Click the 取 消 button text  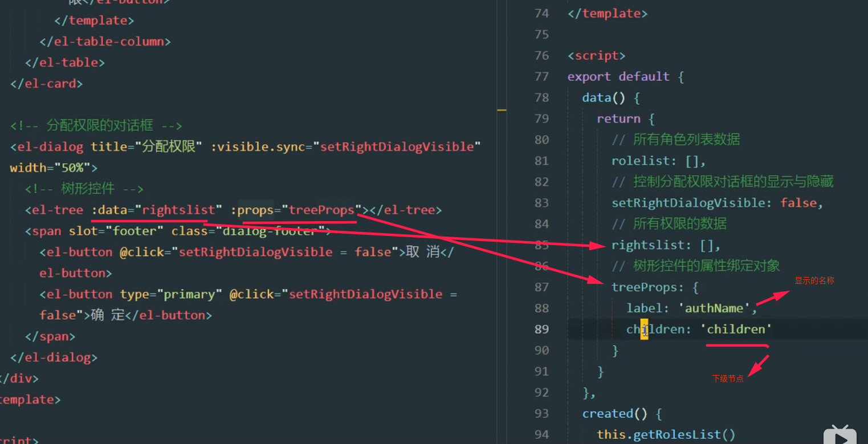coord(422,252)
